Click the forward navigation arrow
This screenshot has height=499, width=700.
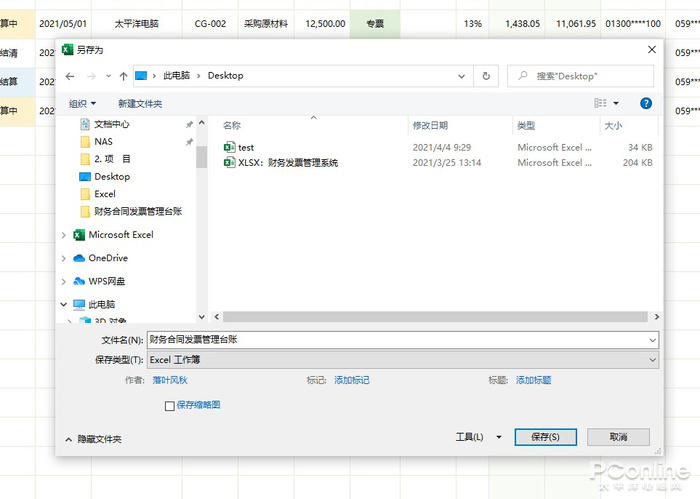tap(92, 76)
